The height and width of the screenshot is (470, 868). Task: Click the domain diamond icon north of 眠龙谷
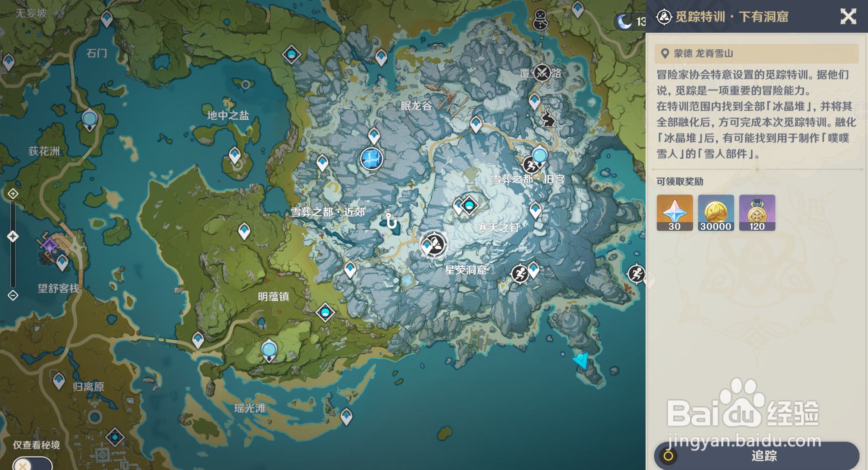click(x=292, y=55)
